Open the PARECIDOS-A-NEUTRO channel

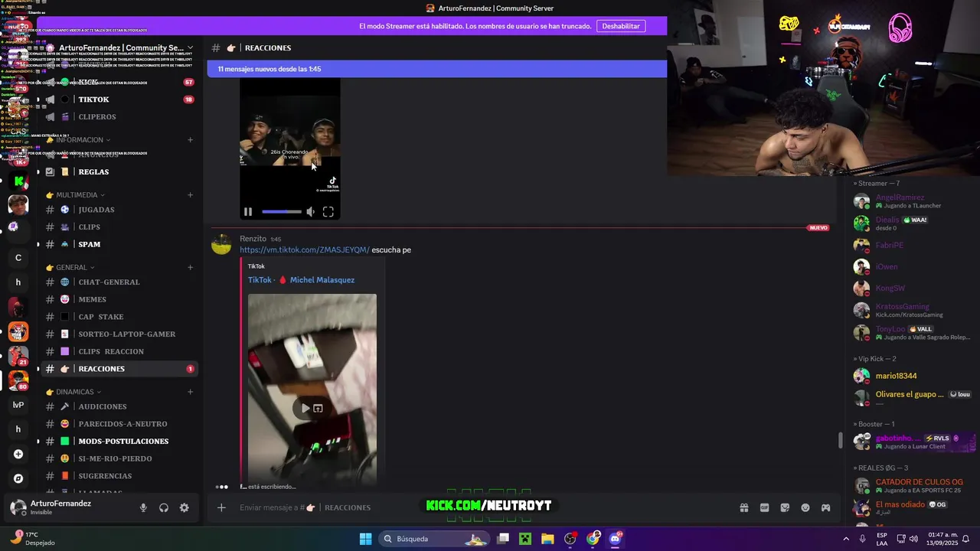[x=119, y=424]
